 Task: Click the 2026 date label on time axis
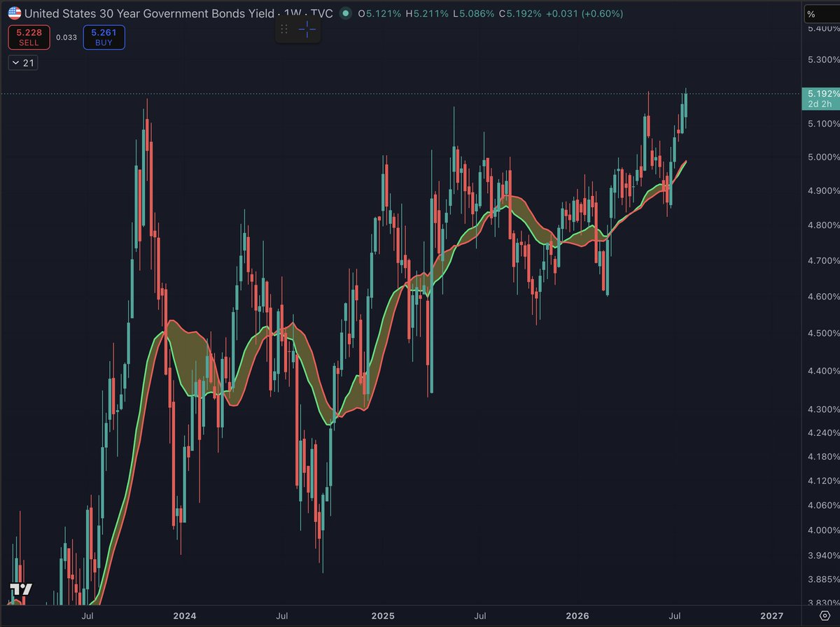coord(578,615)
